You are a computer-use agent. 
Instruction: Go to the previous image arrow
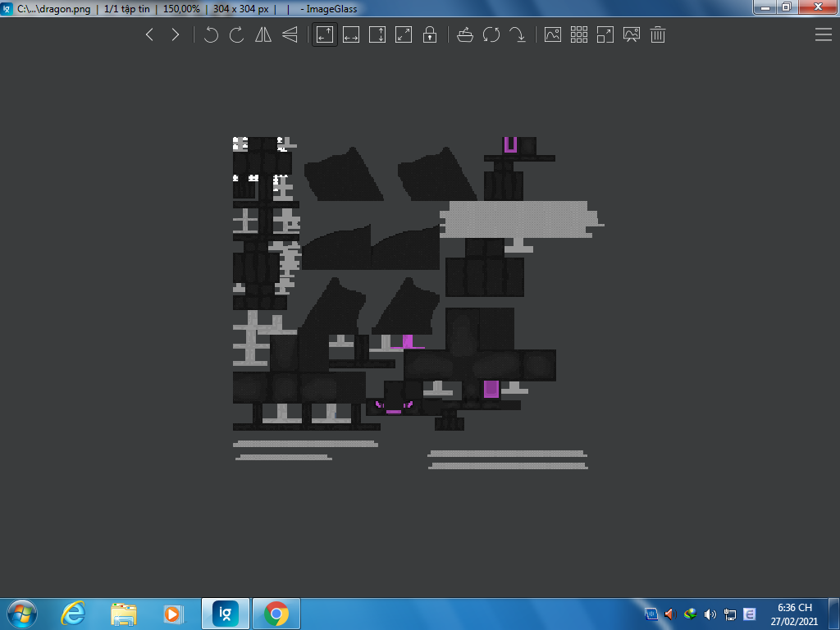149,34
